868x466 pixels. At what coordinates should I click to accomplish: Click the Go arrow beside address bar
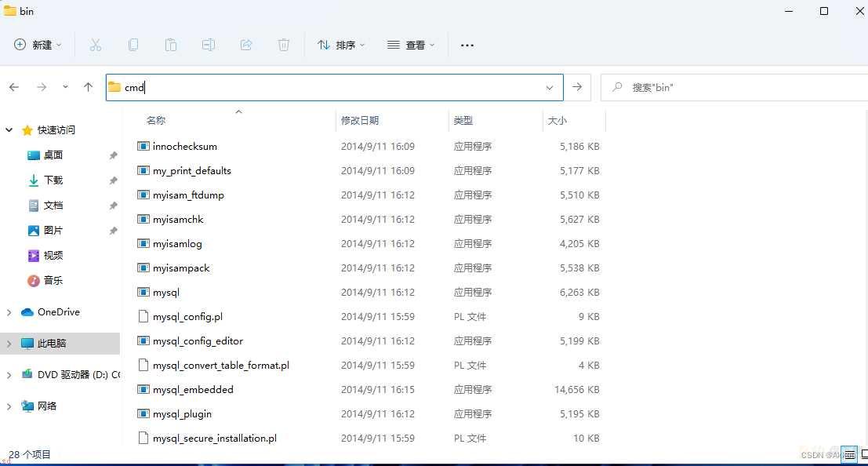point(577,87)
